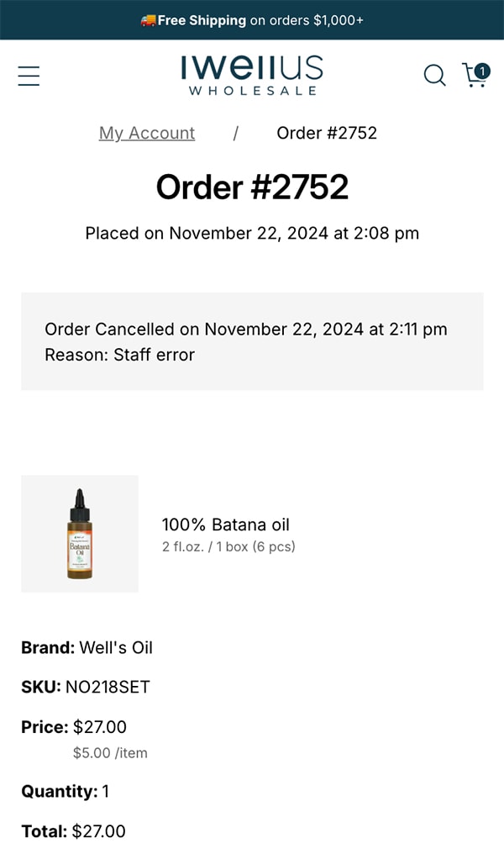Click the $27.00 price value
The height and width of the screenshot is (854, 504).
point(100,727)
